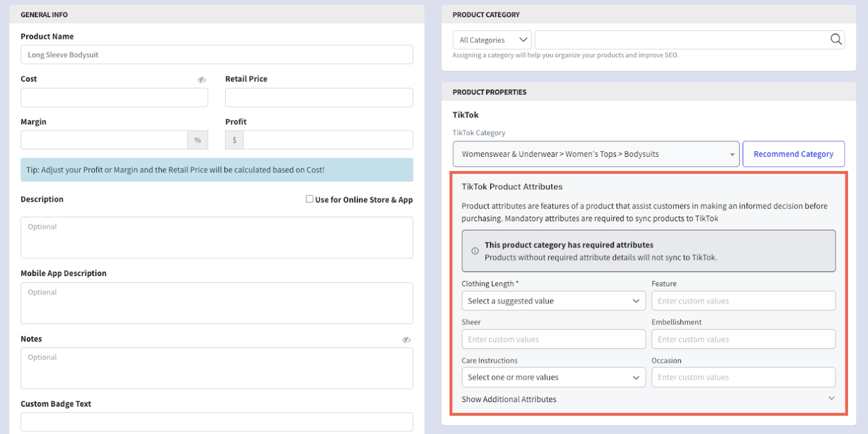Click the Retail Price input field

click(319, 98)
